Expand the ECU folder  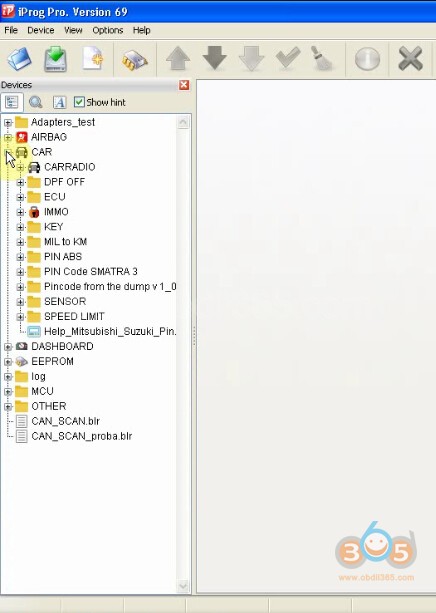click(x=20, y=197)
